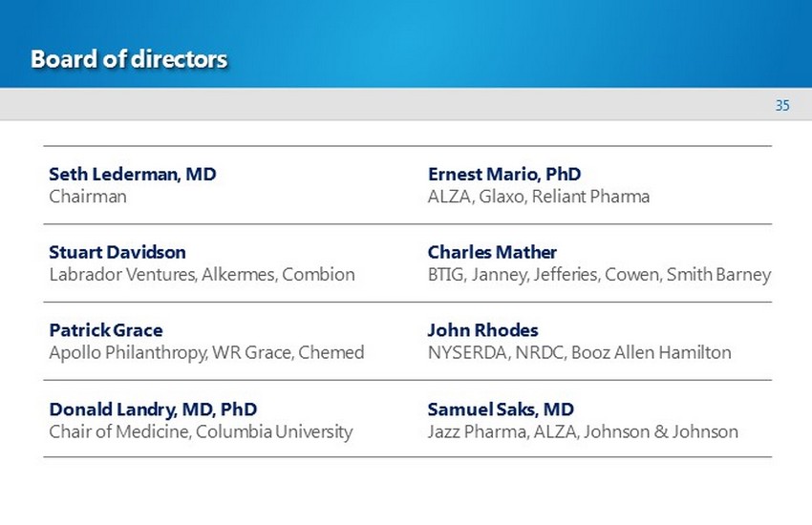812x525 pixels.
Task: Click "NYSERDA, NRDC, Booz Allen Hamilton" text
Action: click(580, 352)
